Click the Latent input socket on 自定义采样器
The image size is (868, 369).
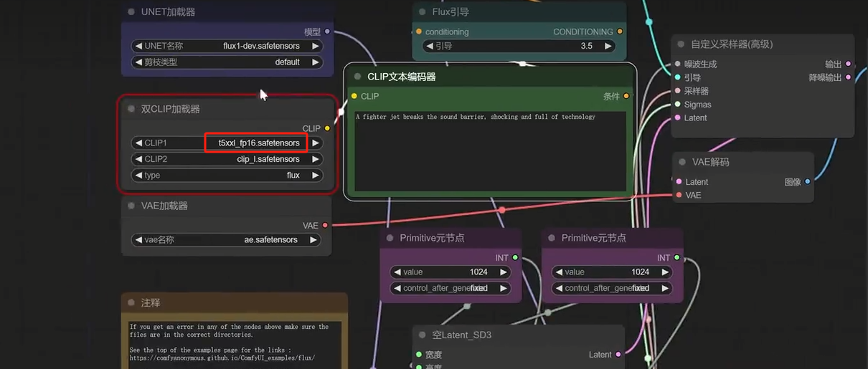click(x=677, y=118)
